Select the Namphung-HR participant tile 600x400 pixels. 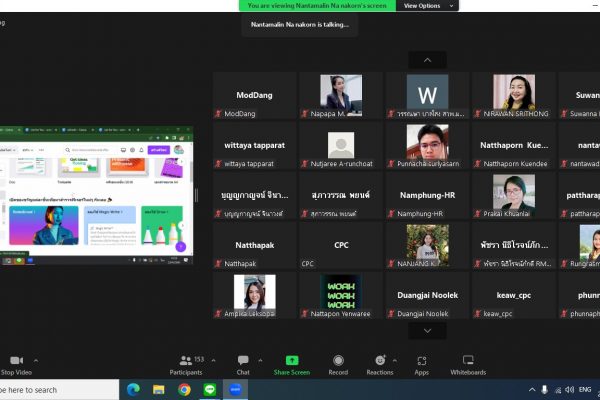coord(427,196)
